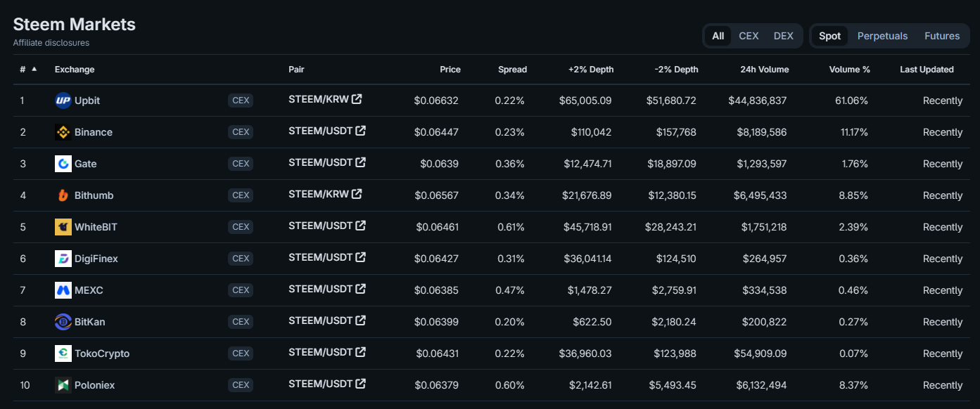Open the Binance exchange name link

pyautogui.click(x=94, y=132)
